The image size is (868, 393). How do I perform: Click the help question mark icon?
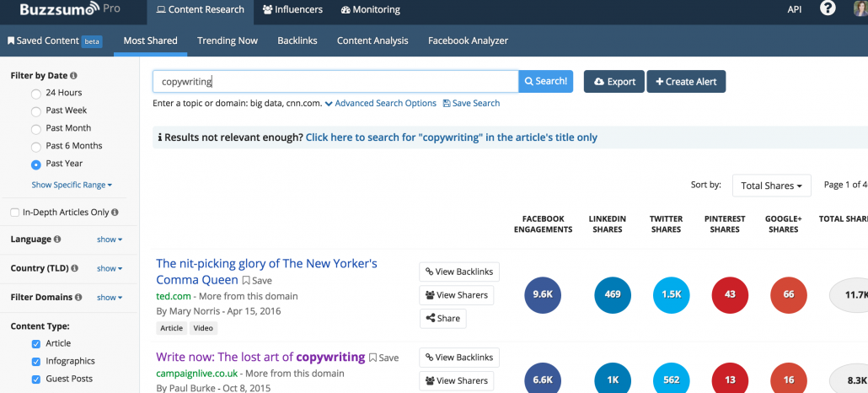coord(828,9)
